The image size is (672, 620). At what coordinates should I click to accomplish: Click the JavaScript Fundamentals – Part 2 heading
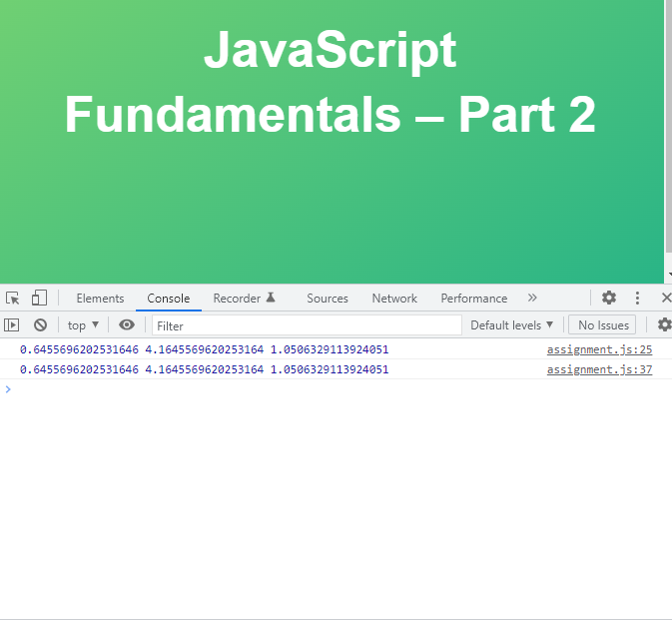pyautogui.click(x=330, y=82)
